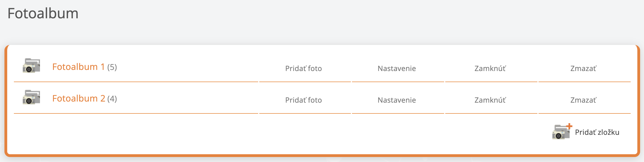Click the add-folder camera icon with plus
The image size is (644, 162).
[x=561, y=132]
